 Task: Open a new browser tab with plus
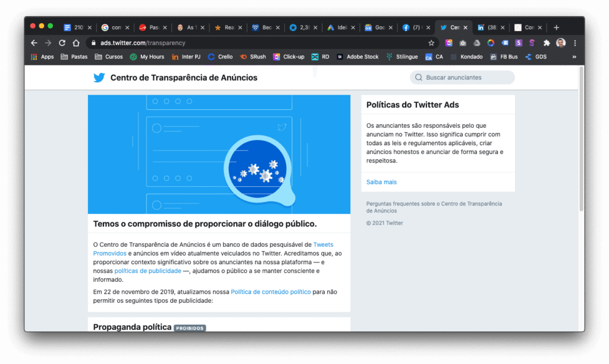pos(556,27)
